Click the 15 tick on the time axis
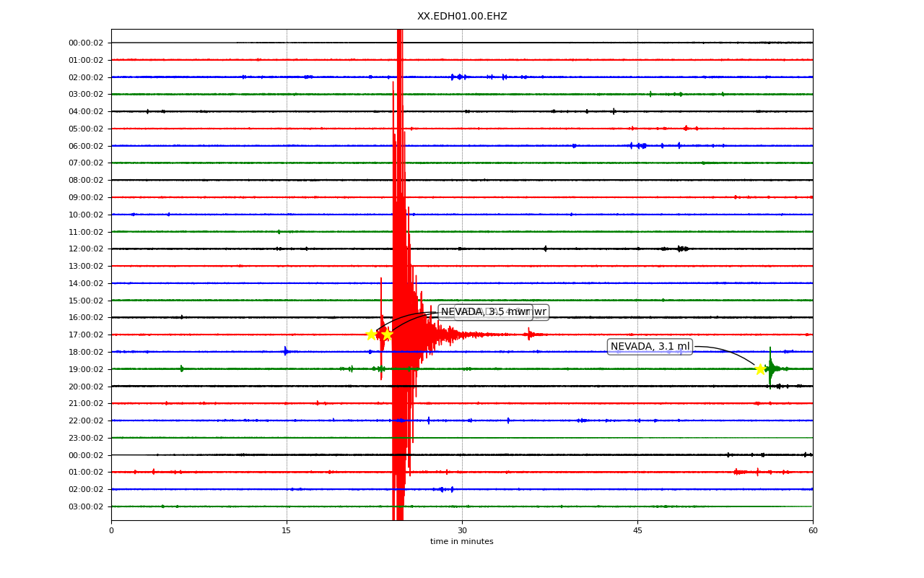 coord(287,530)
